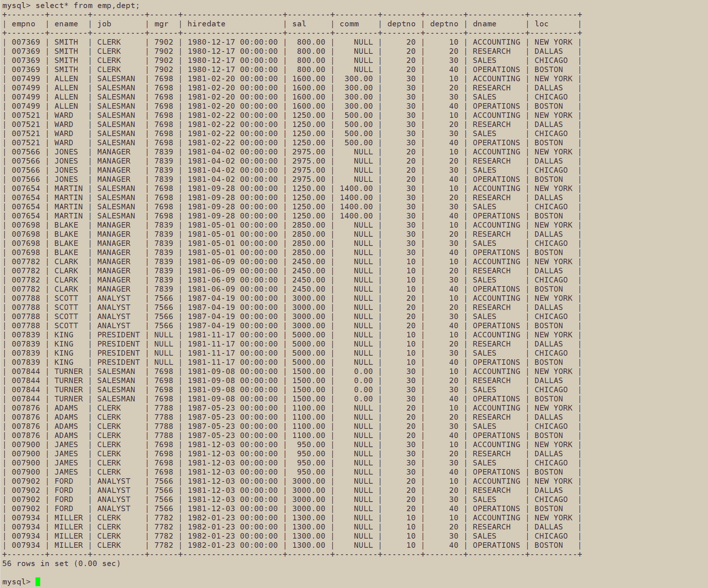Click the "deptno" header right before dname

444,24
